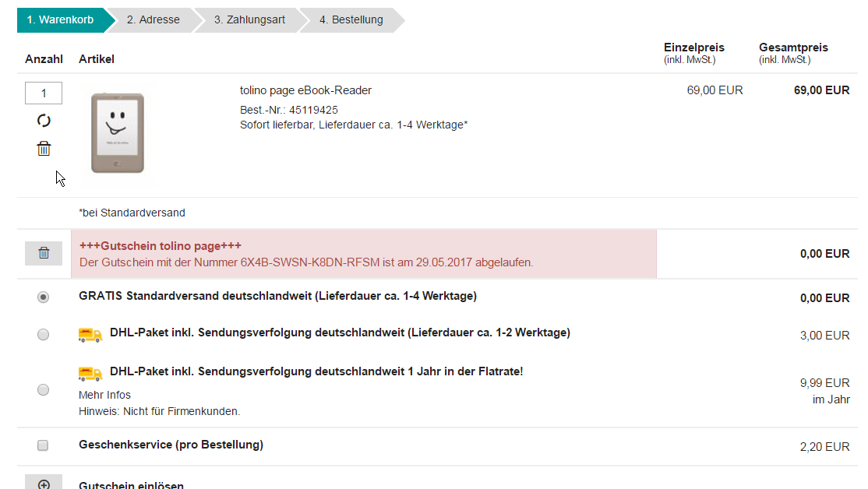The image size is (868, 489).
Task: Click the Mehr Infos link
Action: (104, 395)
